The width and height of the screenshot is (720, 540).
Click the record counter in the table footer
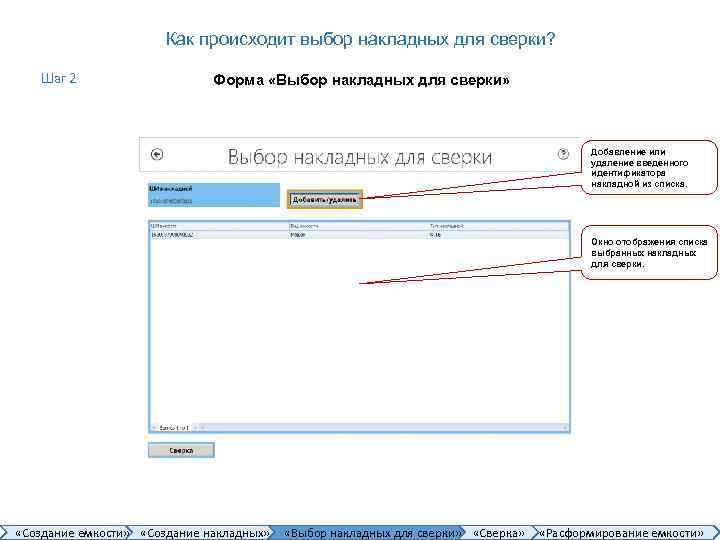click(x=174, y=428)
